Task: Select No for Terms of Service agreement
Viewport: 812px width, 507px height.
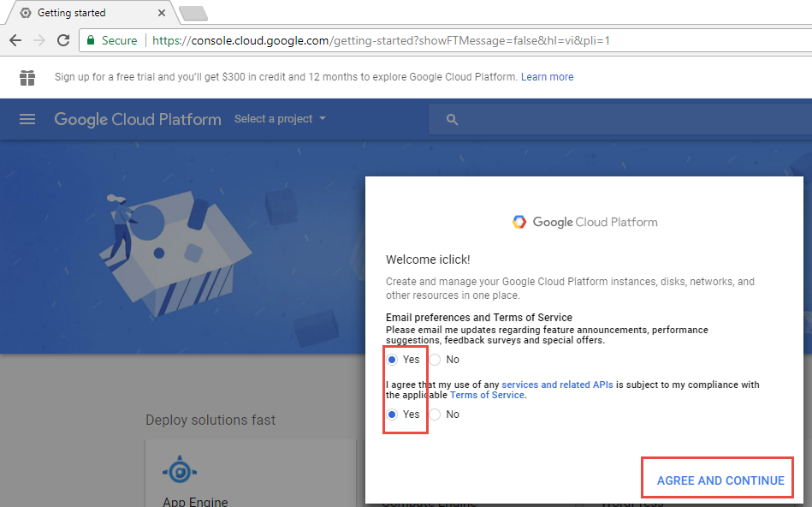Action: tap(435, 415)
